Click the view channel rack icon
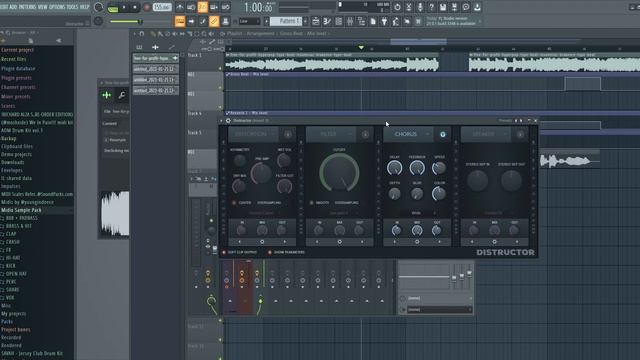This screenshot has height=360, width=640. (338, 21)
